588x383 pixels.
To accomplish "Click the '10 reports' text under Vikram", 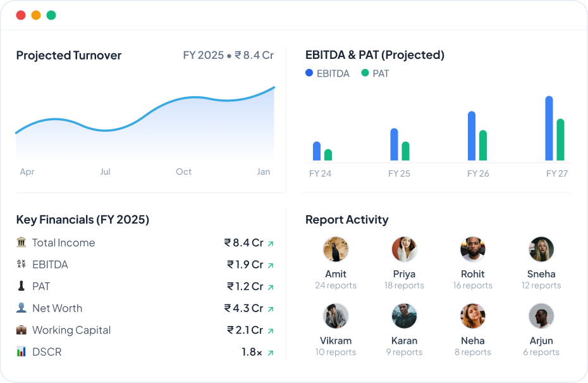I will coord(336,352).
